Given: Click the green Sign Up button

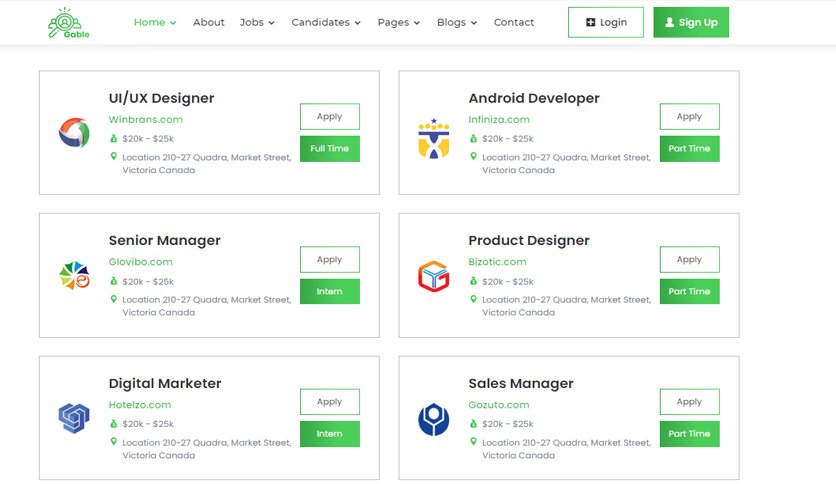Looking at the screenshot, I should point(691,22).
